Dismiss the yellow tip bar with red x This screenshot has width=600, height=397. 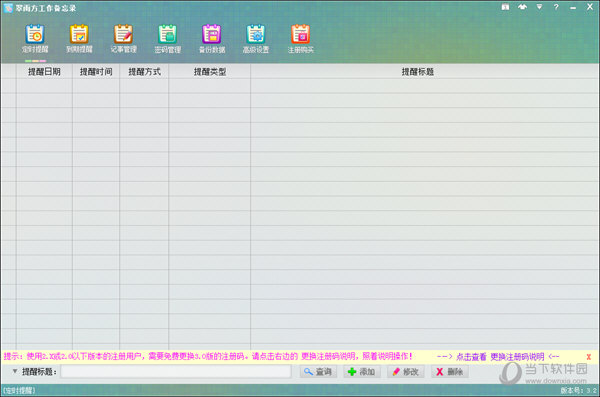[x=589, y=357]
